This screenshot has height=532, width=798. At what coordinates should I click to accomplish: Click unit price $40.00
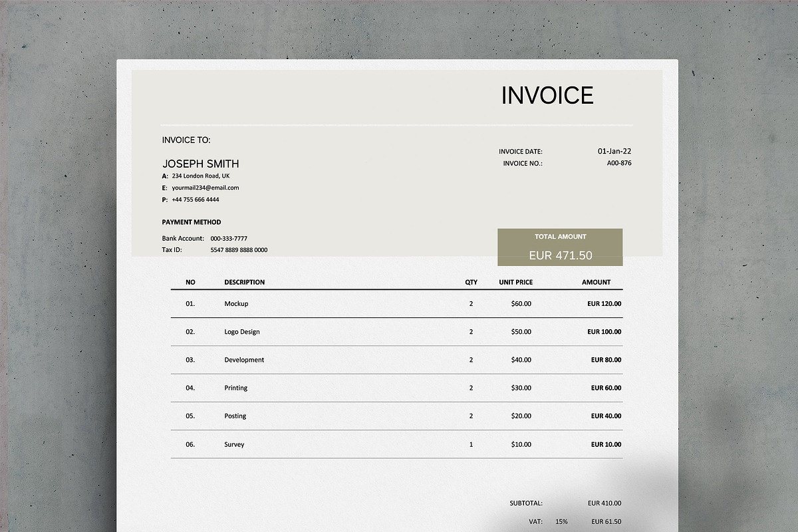click(x=521, y=360)
